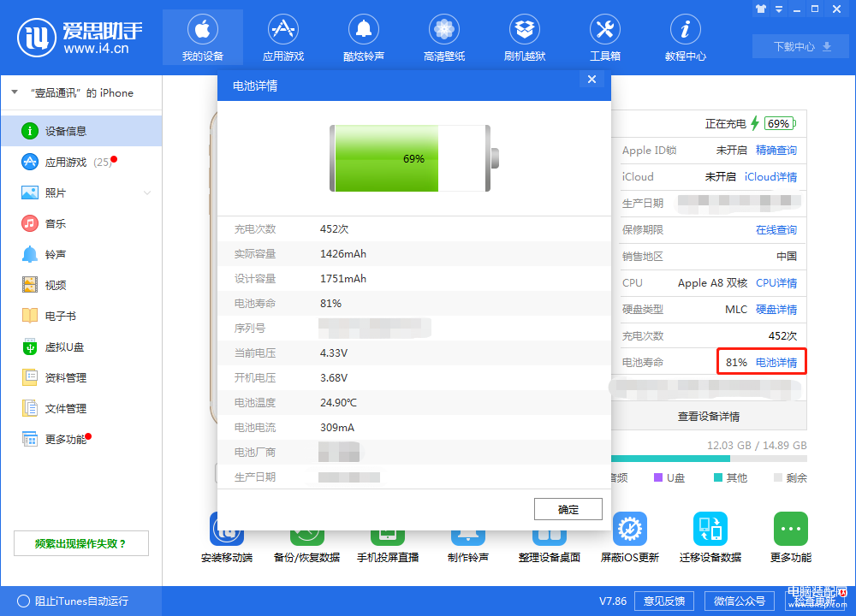This screenshot has height=616, width=856.
Task: Click the charging 69% battery indicator
Action: point(780,123)
